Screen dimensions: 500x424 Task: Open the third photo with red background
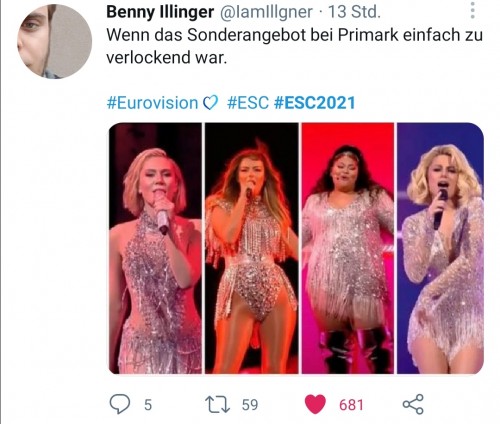(348, 248)
